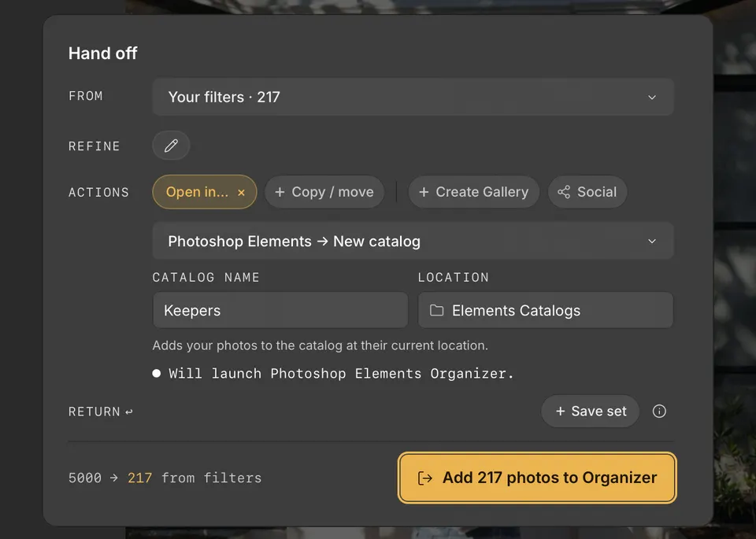Click the Hand off heading

(102, 53)
